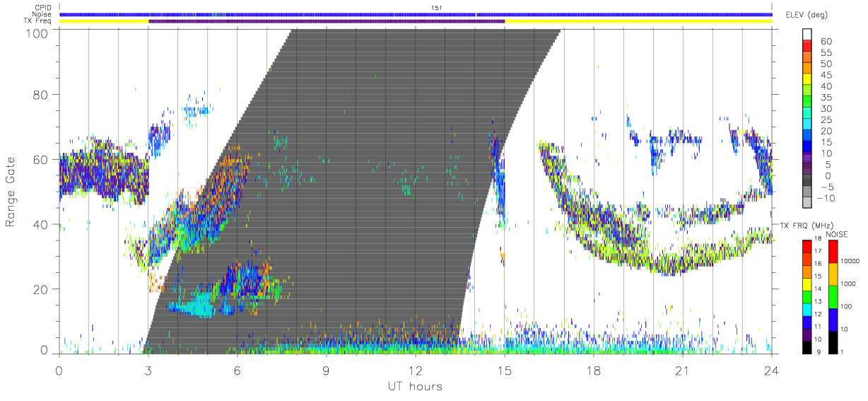This screenshot has width=868, height=401.
Task: Click the '21' tick label on UT hours axis
Action: tap(683, 370)
